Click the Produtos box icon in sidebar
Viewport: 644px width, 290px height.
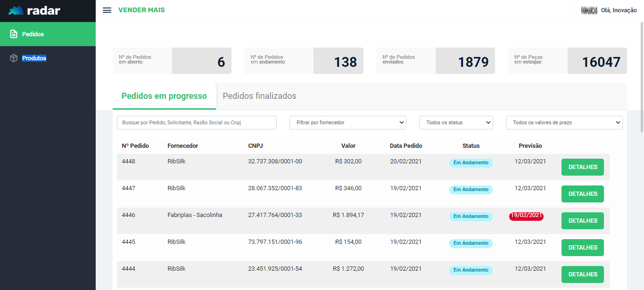[x=14, y=58]
